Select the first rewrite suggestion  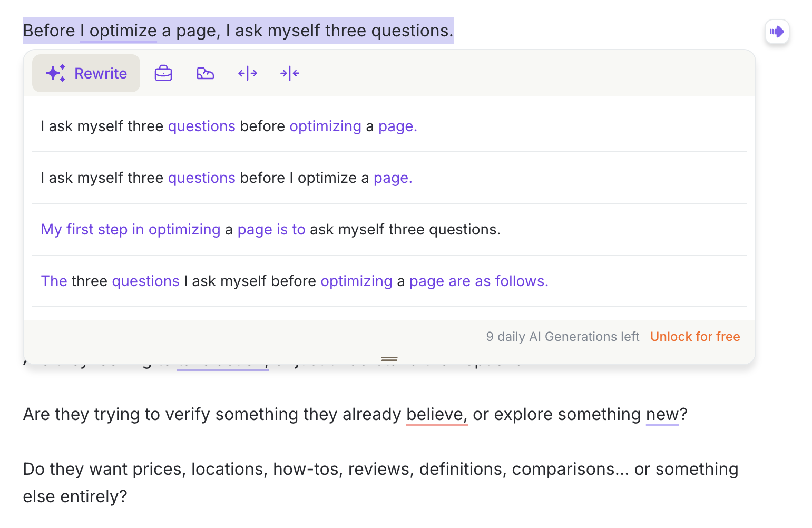(x=229, y=126)
